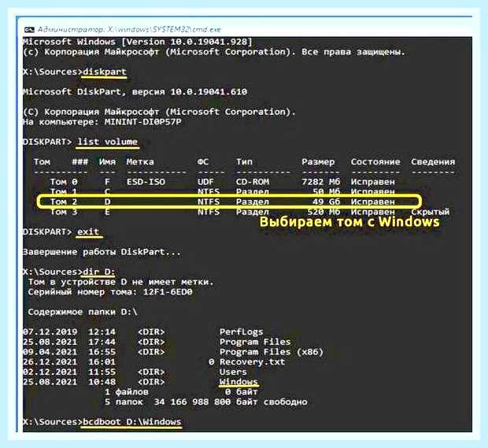This screenshot has width=488, height=448.
Task: Click the 'Том' column header
Action: [x=42, y=162]
